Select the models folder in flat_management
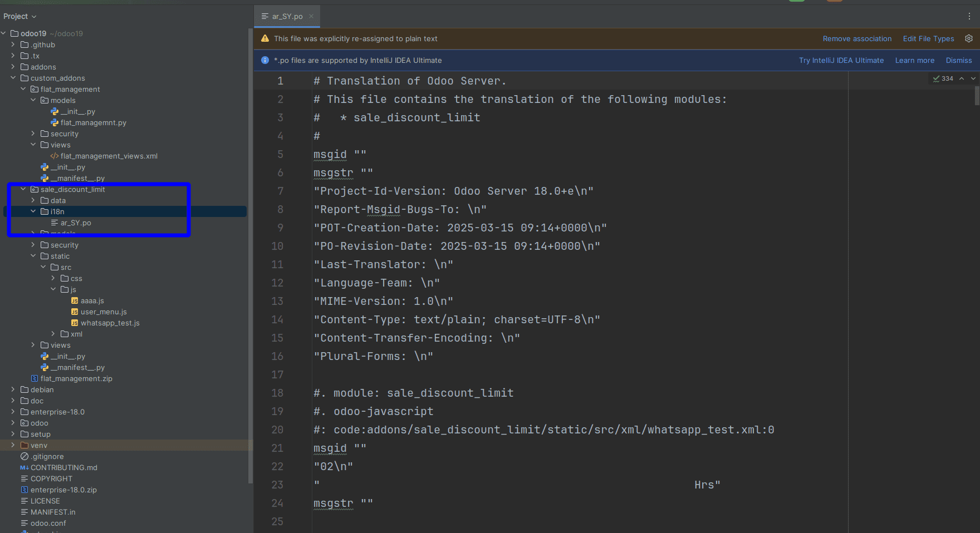The width and height of the screenshot is (980, 533). (63, 100)
